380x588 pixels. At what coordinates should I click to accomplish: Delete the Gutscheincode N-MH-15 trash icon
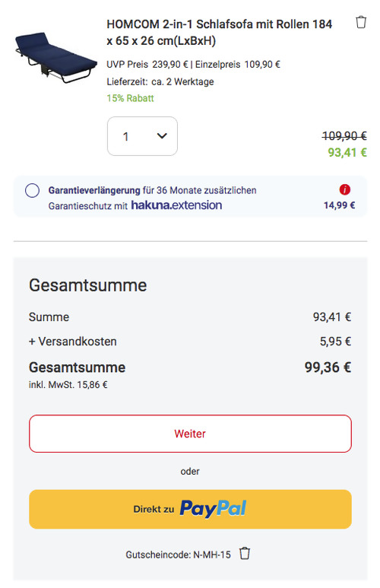point(245,554)
